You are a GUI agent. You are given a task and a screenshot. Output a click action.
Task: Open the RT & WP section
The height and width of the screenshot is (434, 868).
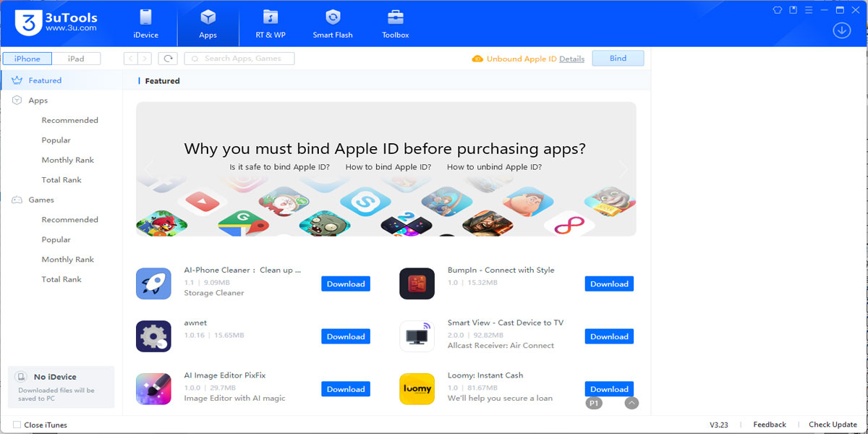point(271,24)
